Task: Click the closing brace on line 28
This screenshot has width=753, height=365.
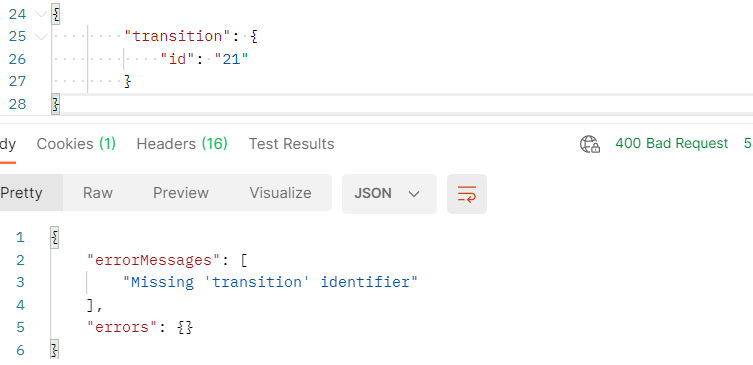Action: pyautogui.click(x=56, y=104)
